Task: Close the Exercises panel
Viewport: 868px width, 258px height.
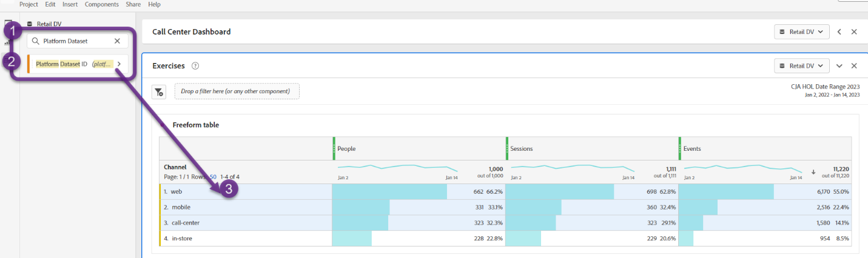Action: point(854,65)
